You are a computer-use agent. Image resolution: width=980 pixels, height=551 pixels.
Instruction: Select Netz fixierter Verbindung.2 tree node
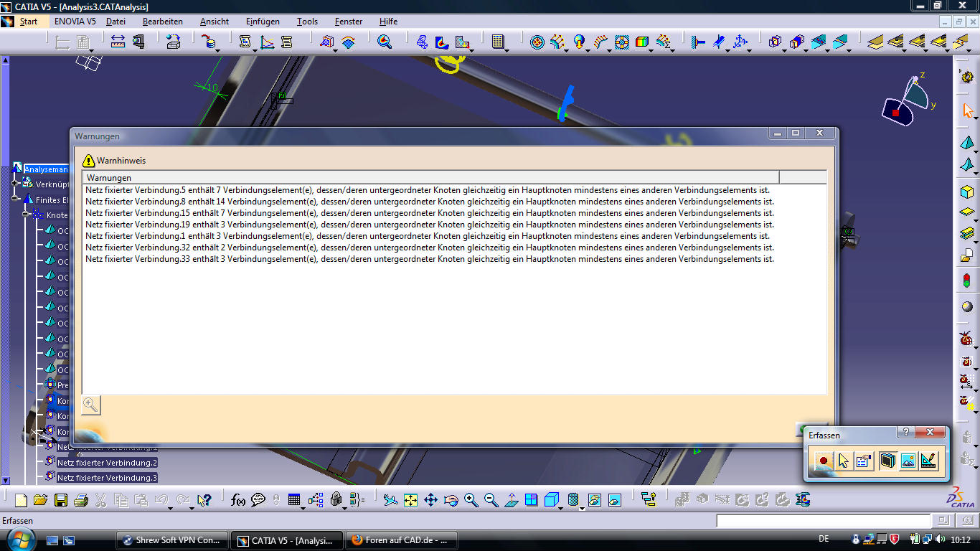tap(107, 463)
